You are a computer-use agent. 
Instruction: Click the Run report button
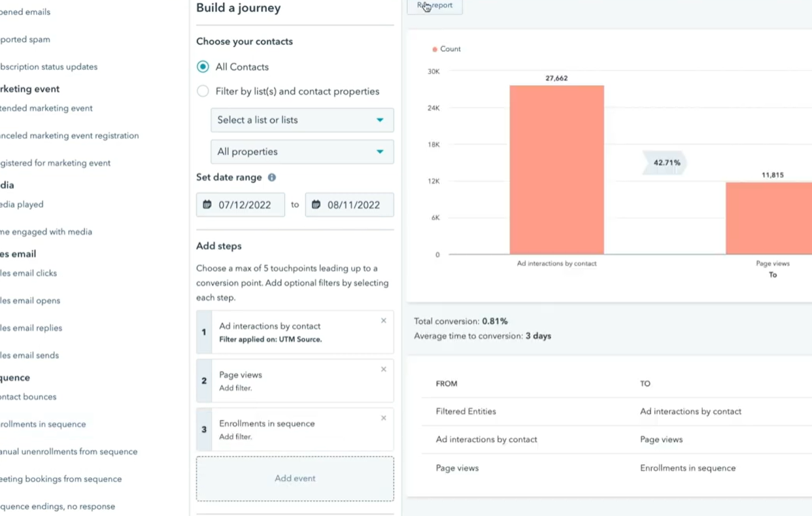tap(435, 6)
